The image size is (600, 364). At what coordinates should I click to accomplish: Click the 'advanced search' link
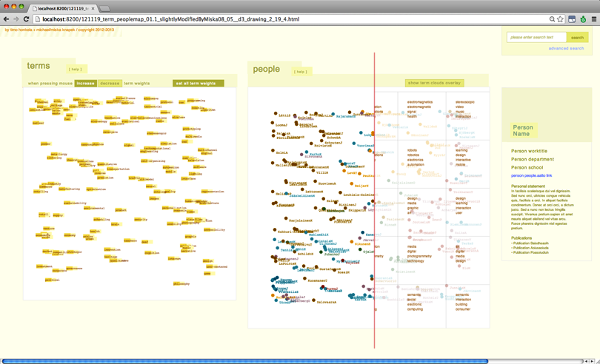[566, 48]
